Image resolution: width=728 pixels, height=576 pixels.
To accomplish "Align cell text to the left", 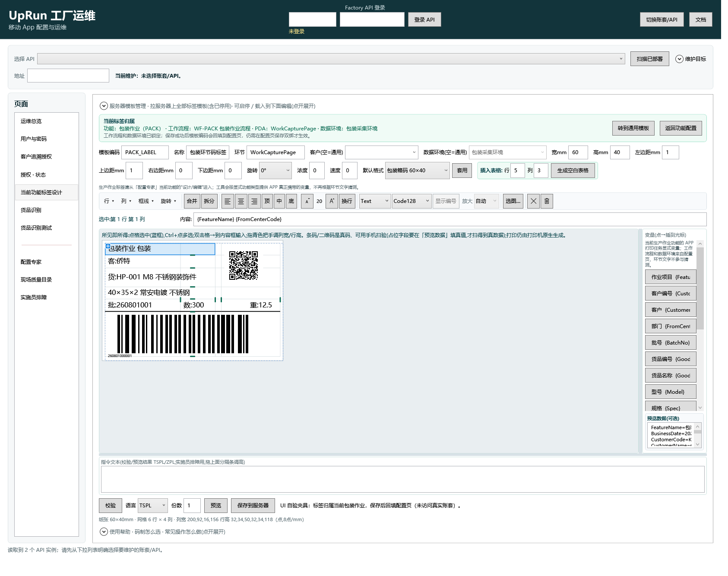I will (228, 201).
